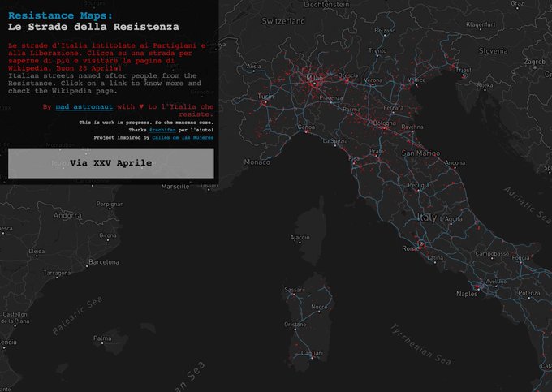552x392 pixels.
Task: Click the Foggia city label
Action: [x=520, y=257]
